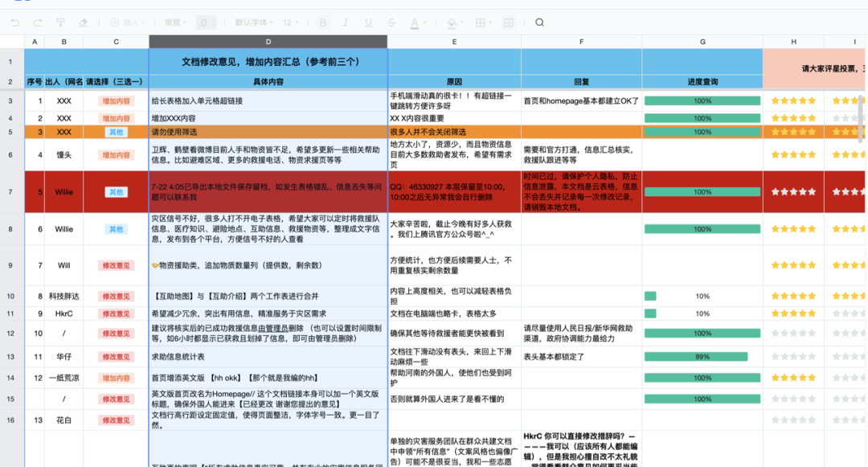868x467 pixels.
Task: Click the star rating for 馒头 in column H
Action: click(x=793, y=155)
